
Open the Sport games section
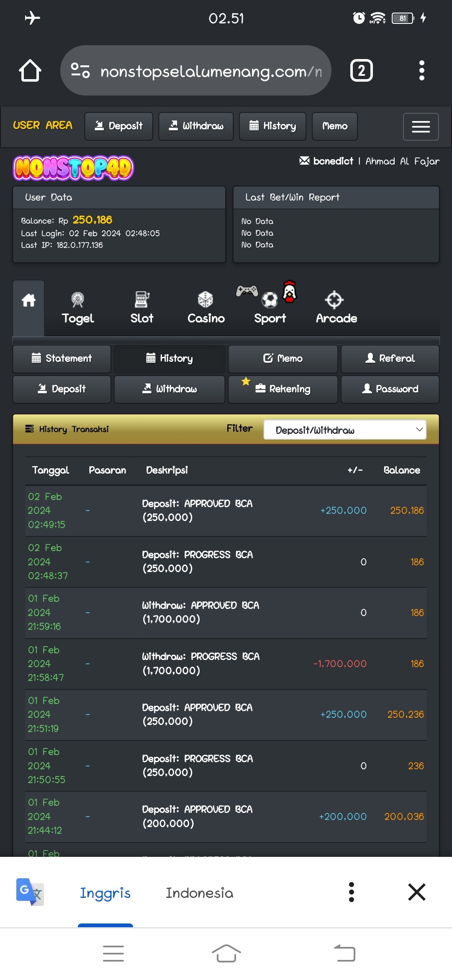tap(270, 308)
